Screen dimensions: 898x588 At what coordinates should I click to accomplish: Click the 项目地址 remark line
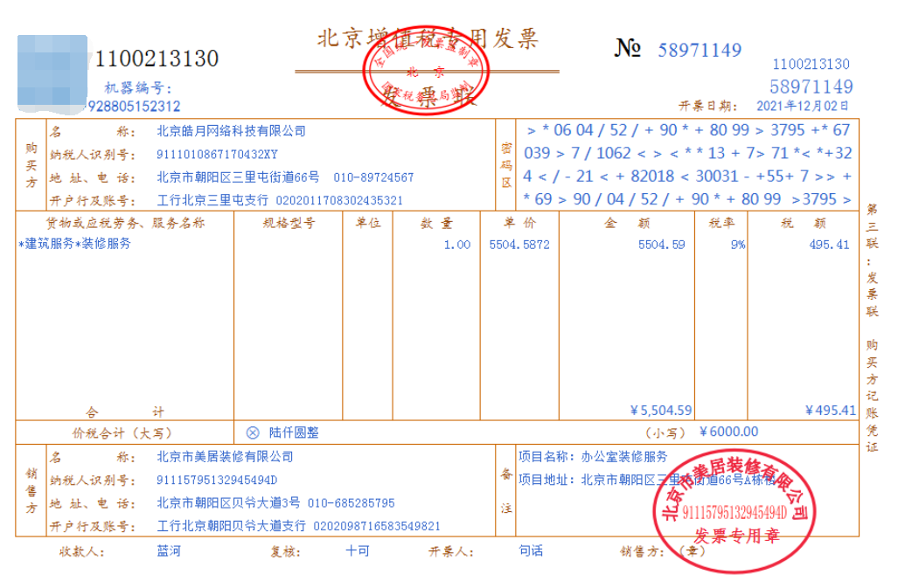point(647,480)
